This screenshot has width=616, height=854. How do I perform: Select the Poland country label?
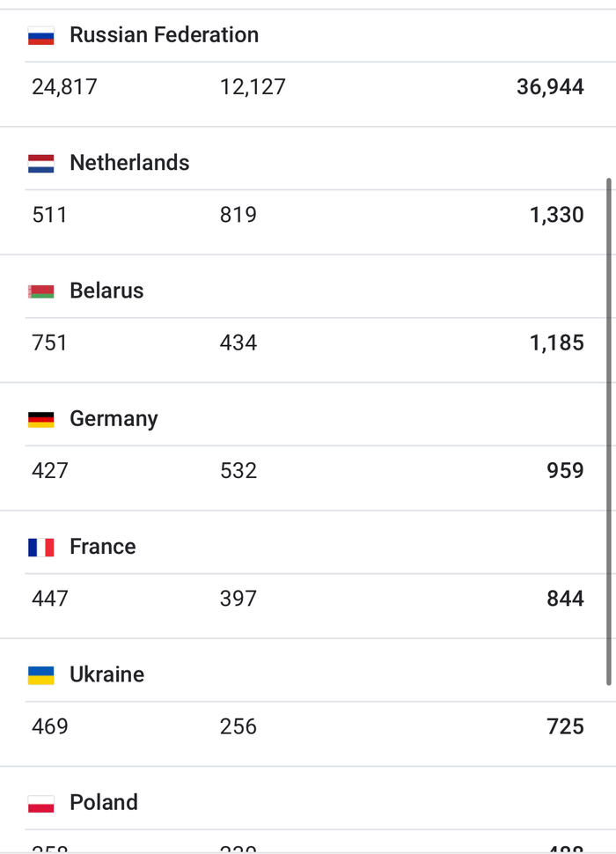point(104,802)
